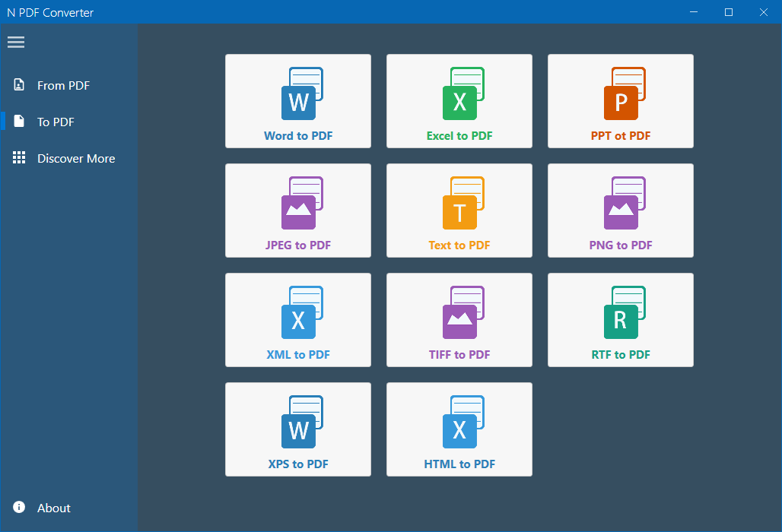The image size is (782, 532).
Task: Close the N PDF Converter window
Action: (764, 12)
